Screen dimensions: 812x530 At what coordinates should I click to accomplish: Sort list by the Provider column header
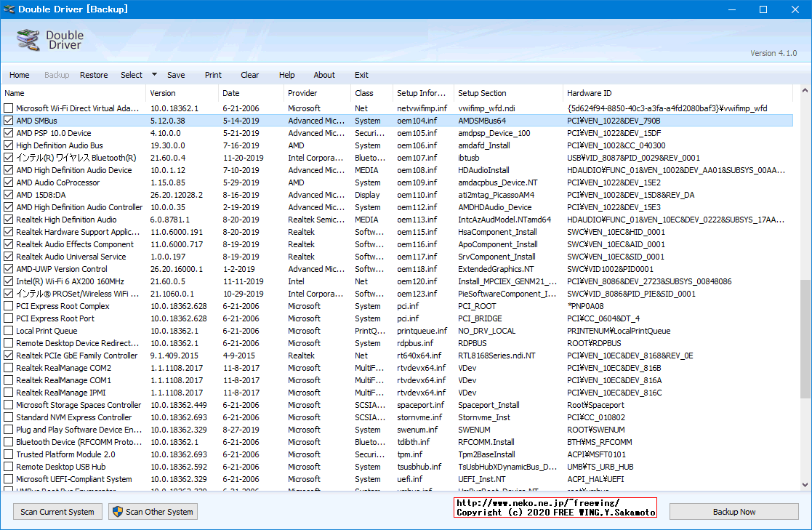(302, 93)
